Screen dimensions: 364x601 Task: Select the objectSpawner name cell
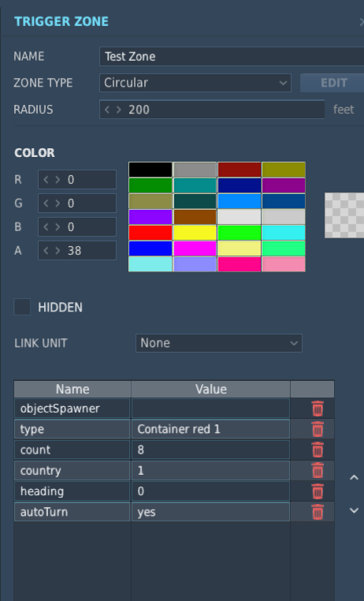pos(72,409)
